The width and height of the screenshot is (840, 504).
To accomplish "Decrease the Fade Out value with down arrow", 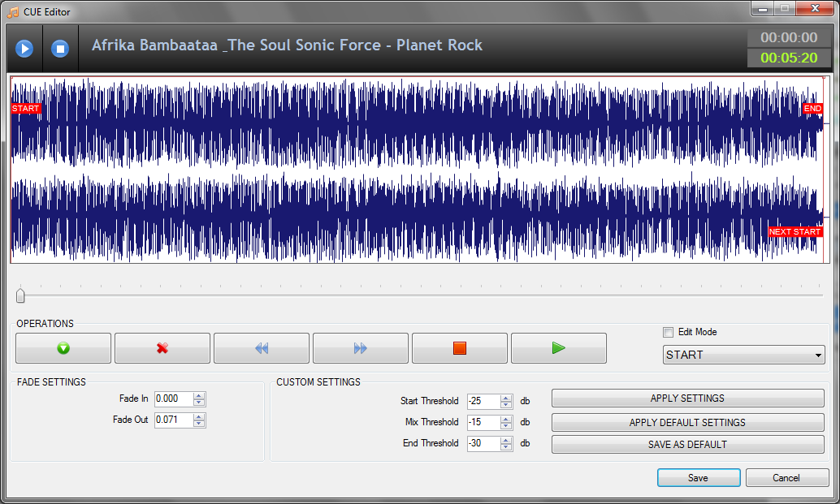I will click(x=199, y=423).
